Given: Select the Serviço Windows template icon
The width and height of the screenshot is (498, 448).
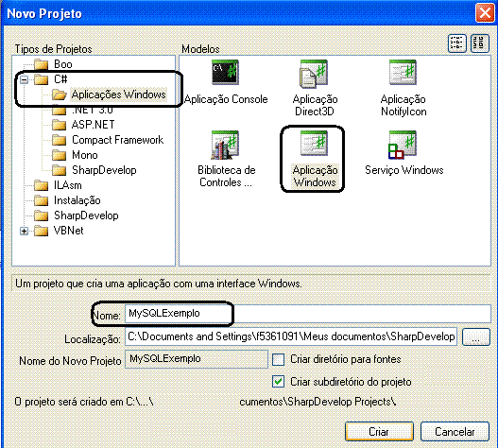Looking at the screenshot, I should click(403, 145).
